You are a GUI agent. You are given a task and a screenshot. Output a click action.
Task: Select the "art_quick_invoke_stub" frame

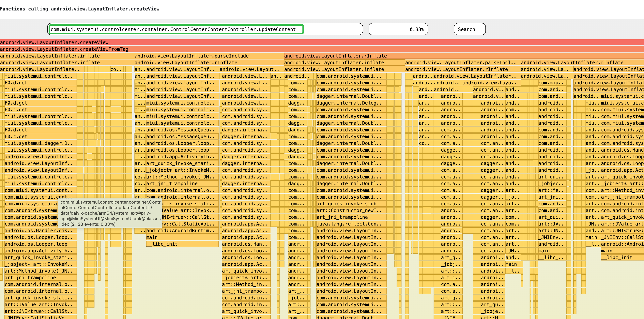pos(351,204)
